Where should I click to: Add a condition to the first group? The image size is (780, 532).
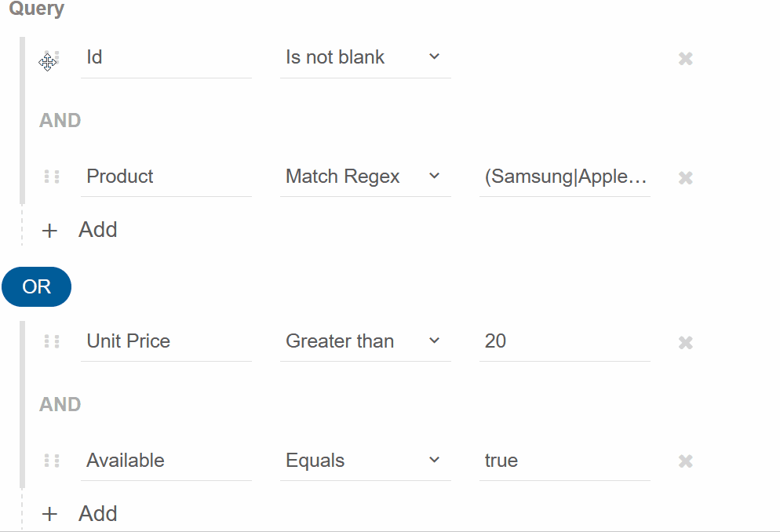(x=79, y=230)
